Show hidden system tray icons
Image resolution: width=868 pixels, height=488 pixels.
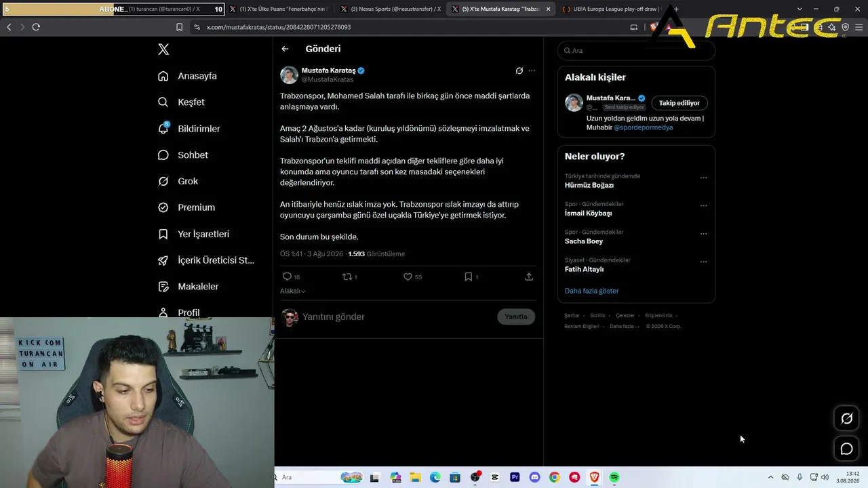pos(770,477)
